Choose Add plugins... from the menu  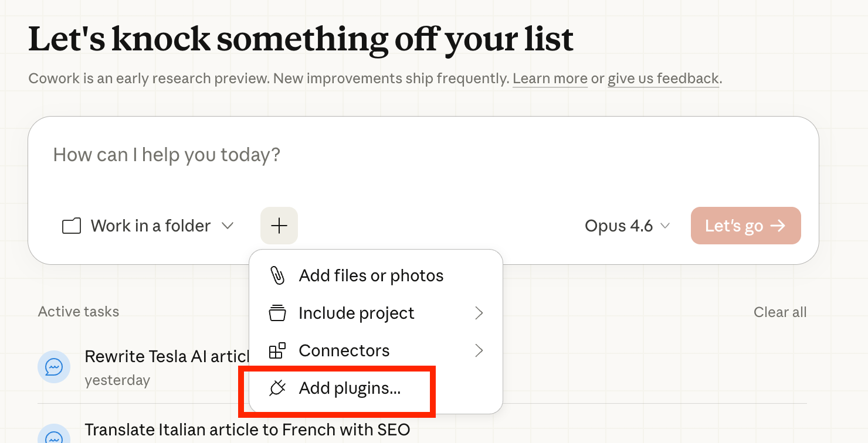tap(350, 388)
